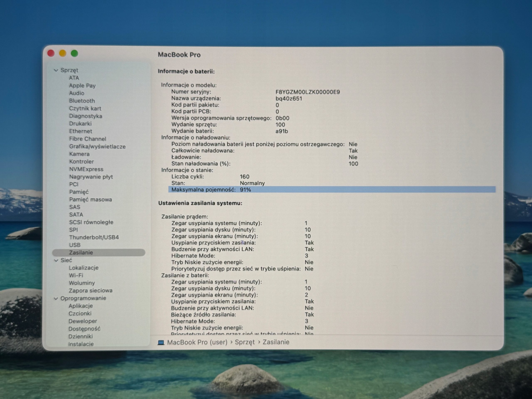Viewport: 532px width, 399px height.
Task: Click the Wydanie baterii value a91b
Action: coord(282,131)
